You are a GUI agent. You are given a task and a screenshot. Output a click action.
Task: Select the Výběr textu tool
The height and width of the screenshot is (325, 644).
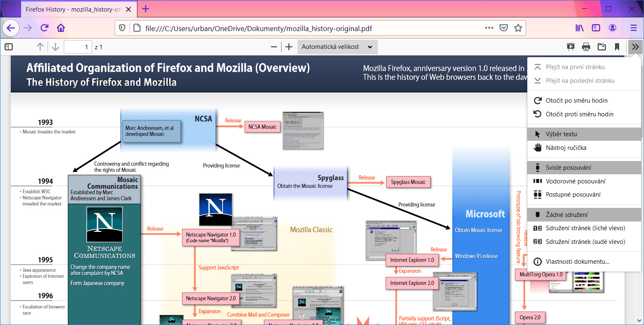click(x=584, y=134)
